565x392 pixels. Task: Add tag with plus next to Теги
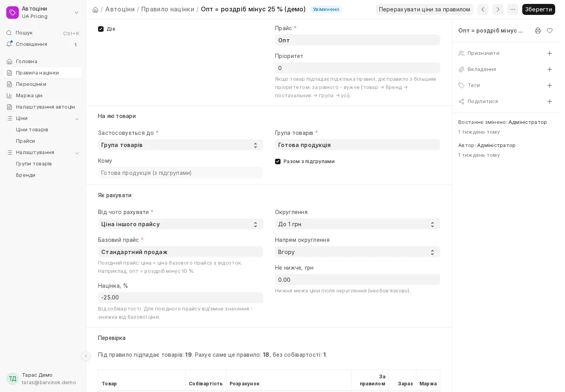click(550, 85)
